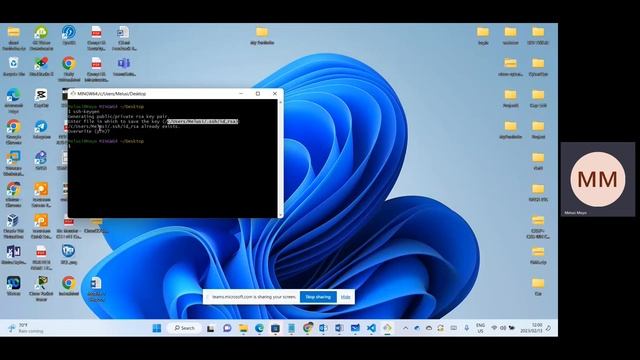Launch Microsoft Edge from the taskbar
The width and height of the screenshot is (640, 360).
[259, 328]
